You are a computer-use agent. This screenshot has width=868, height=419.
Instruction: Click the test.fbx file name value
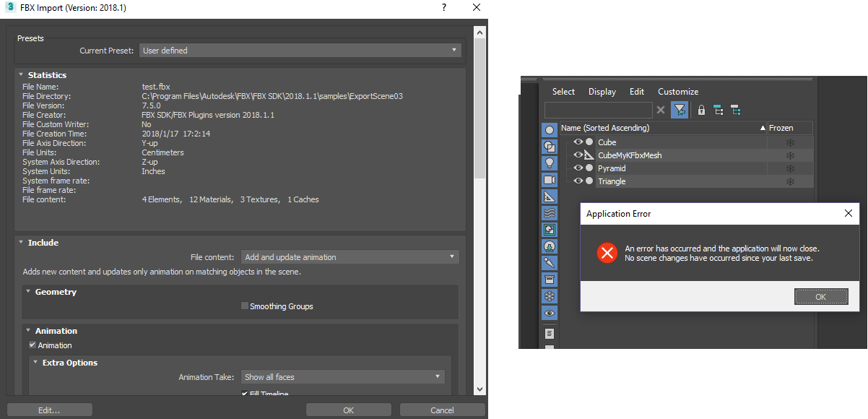coord(156,87)
